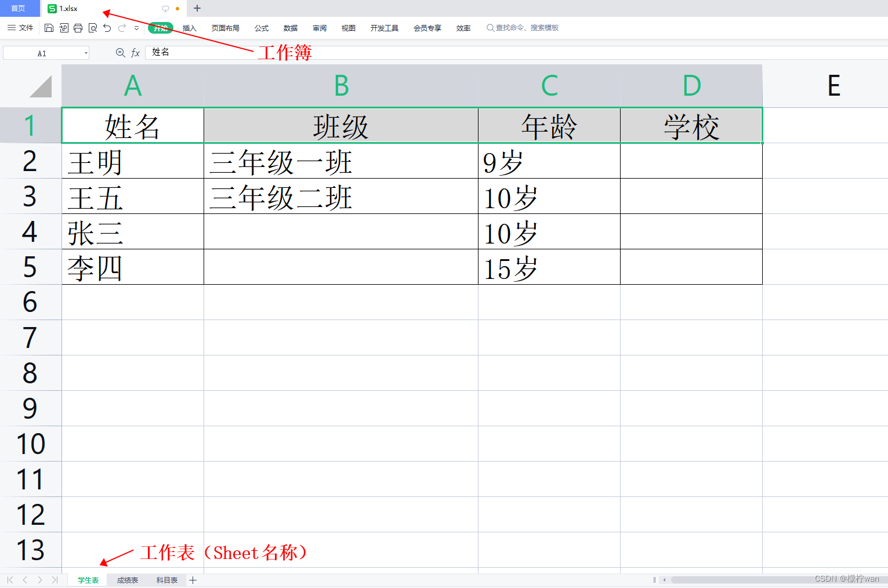
Task: Click the plus to open new tab
Action: (x=197, y=8)
